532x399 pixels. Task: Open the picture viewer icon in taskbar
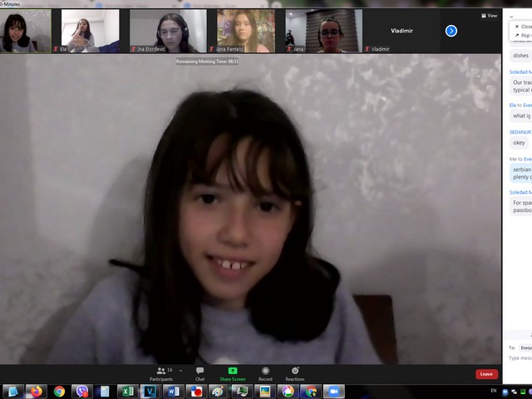click(265, 392)
